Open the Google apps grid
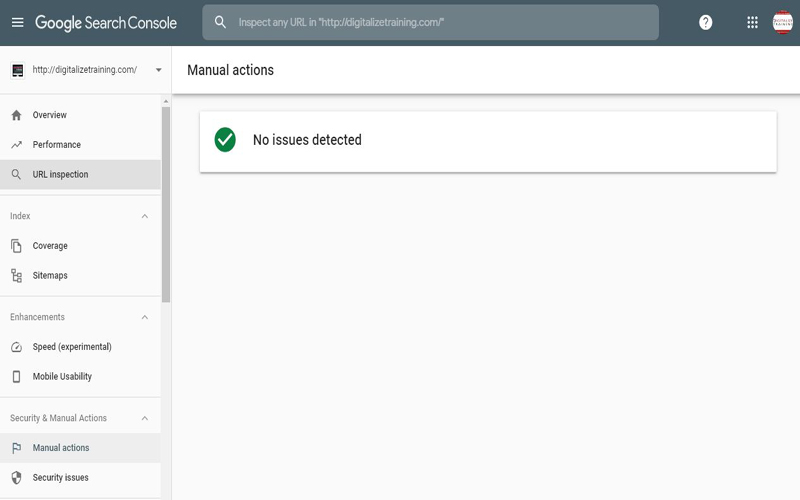Screen dimensions: 800x500 pyautogui.click(x=752, y=22)
